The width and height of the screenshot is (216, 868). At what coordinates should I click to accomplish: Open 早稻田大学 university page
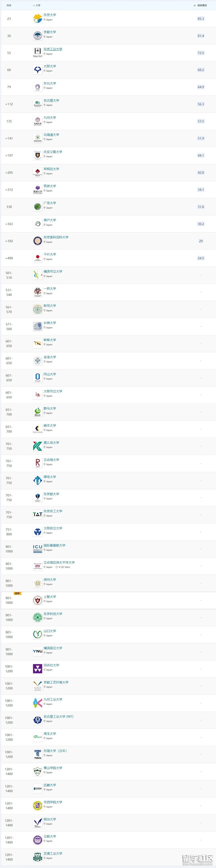point(51,169)
